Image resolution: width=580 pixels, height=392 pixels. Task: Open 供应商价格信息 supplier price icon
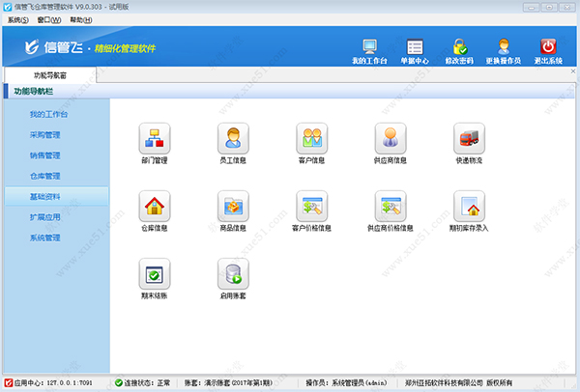pos(390,206)
